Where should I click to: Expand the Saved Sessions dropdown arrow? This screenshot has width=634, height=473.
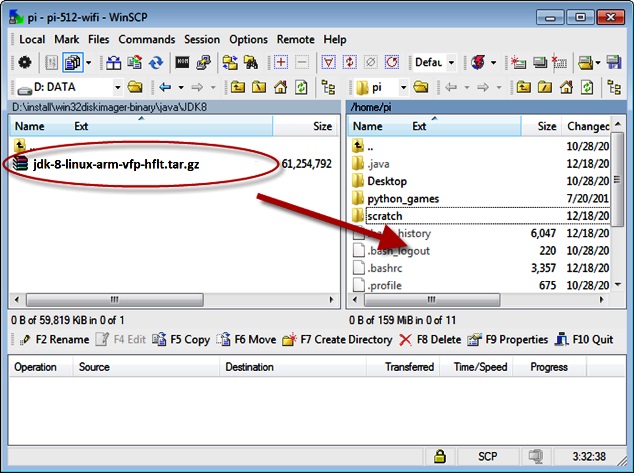[x=598, y=63]
